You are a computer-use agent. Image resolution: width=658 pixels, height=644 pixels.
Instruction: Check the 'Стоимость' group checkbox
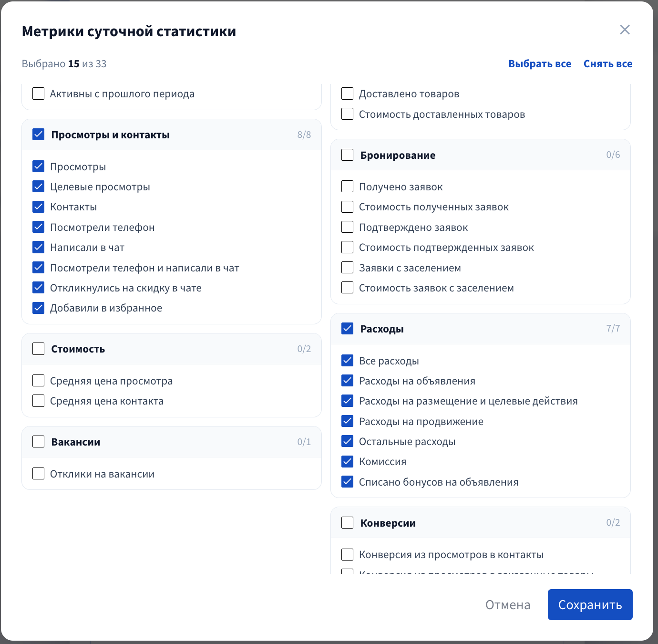[x=39, y=349]
